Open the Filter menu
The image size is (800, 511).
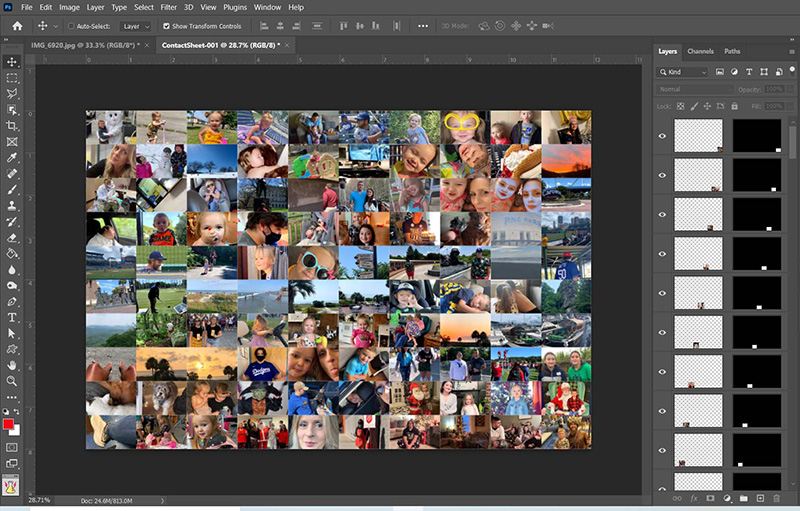(x=168, y=7)
